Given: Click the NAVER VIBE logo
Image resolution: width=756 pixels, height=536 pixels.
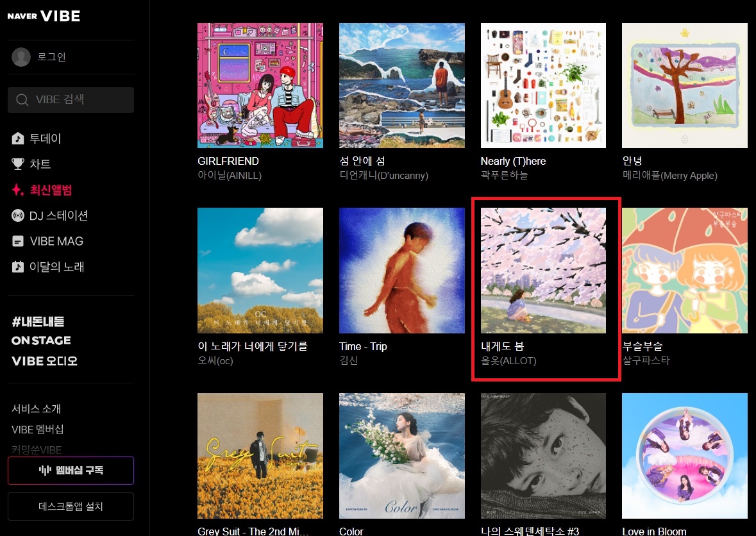Looking at the screenshot, I should (44, 16).
